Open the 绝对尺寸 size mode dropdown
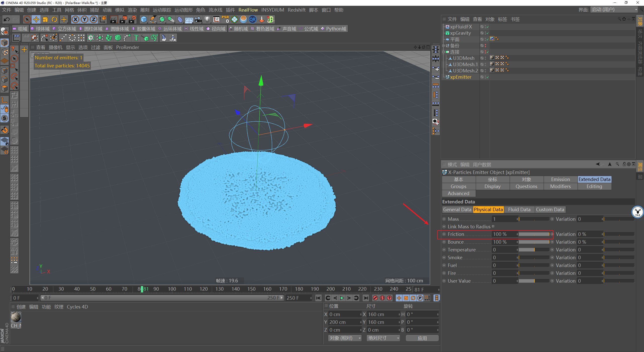The image size is (644, 352). pos(383,338)
